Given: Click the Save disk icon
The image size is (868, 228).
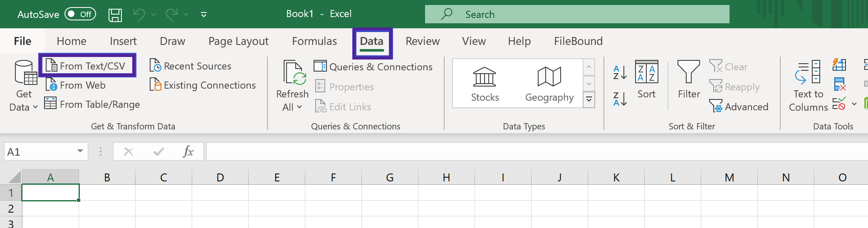Looking at the screenshot, I should 115,15.
